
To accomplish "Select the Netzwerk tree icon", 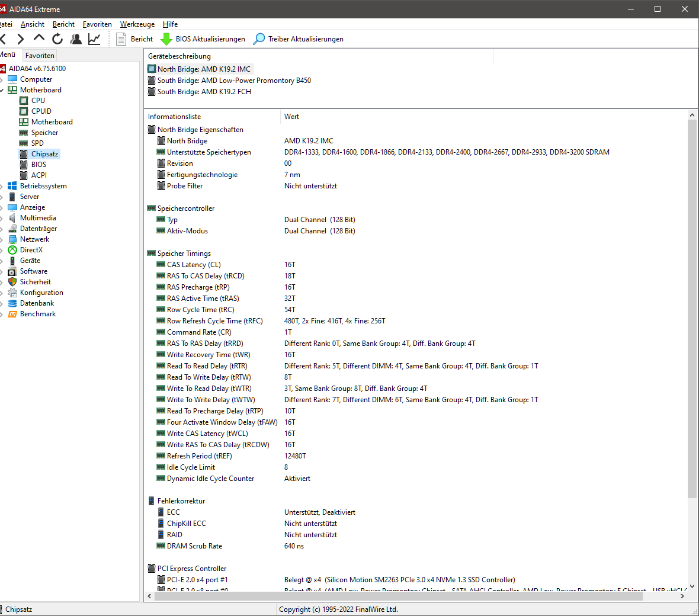I will click(12, 239).
